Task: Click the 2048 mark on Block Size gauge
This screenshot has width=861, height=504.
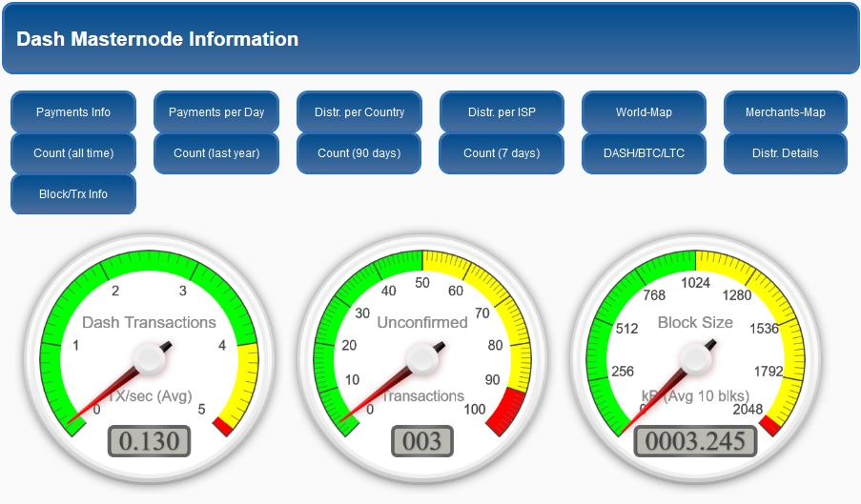Action: 748,409
